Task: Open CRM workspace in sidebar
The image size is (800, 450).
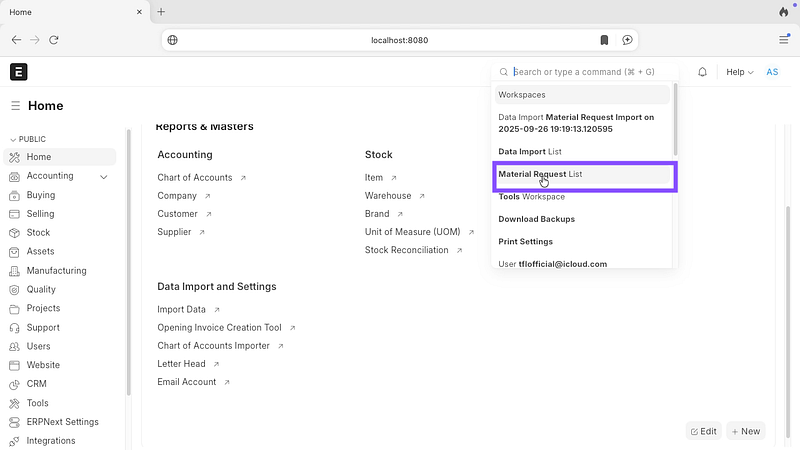Action: pos(36,384)
